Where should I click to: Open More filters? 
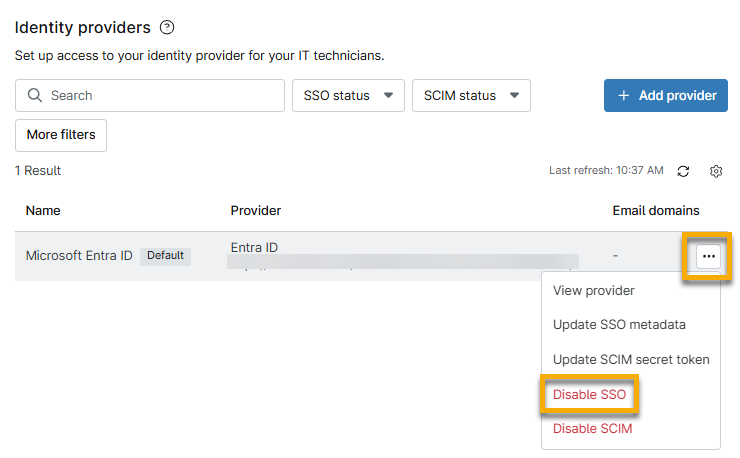(61, 135)
